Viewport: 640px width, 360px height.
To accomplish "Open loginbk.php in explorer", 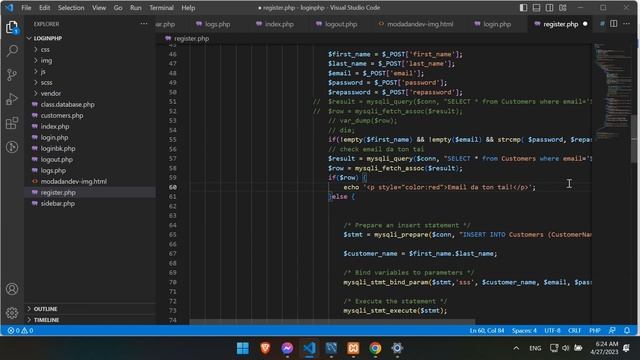I will coord(58,149).
